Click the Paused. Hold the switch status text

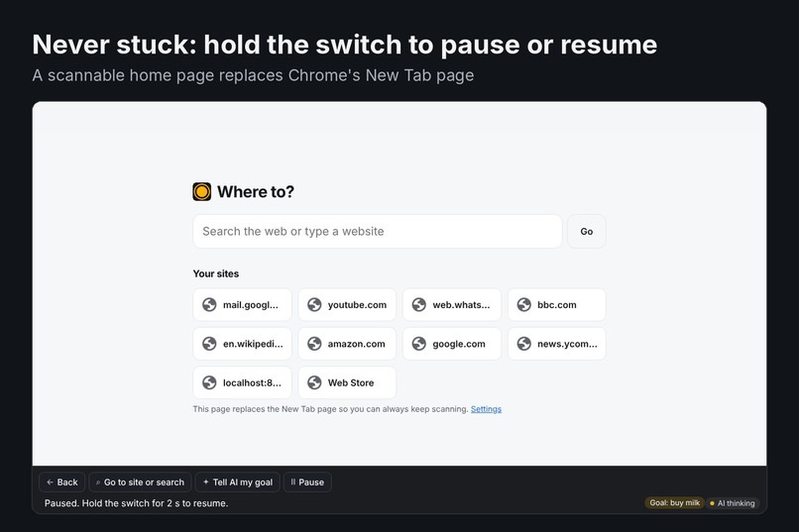click(137, 503)
